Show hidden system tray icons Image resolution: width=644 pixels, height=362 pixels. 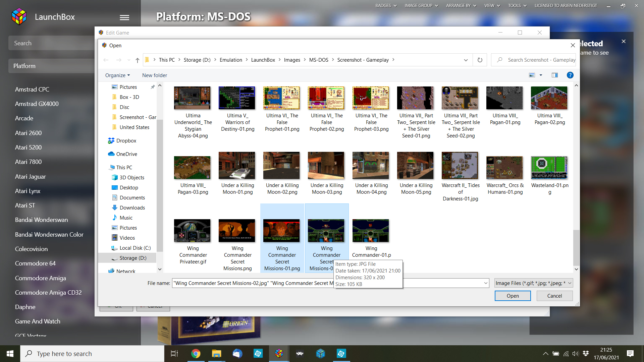546,354
